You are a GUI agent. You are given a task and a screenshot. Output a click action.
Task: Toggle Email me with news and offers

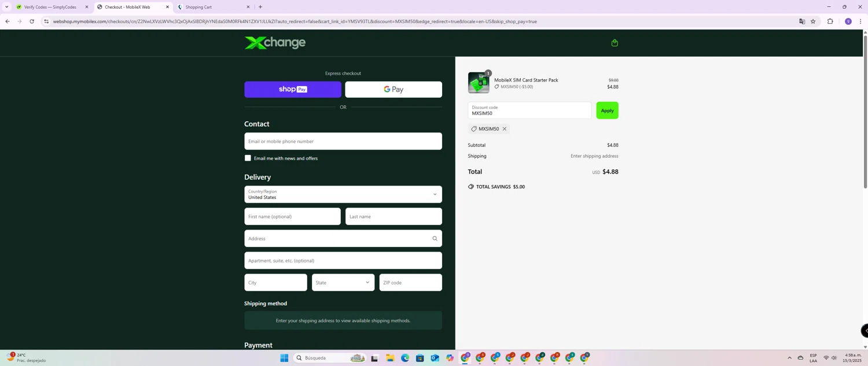[248, 158]
